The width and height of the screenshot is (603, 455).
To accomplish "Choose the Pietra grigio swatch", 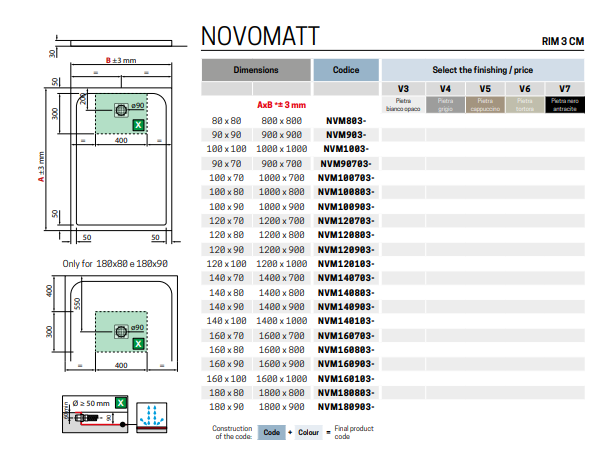I will [444, 105].
